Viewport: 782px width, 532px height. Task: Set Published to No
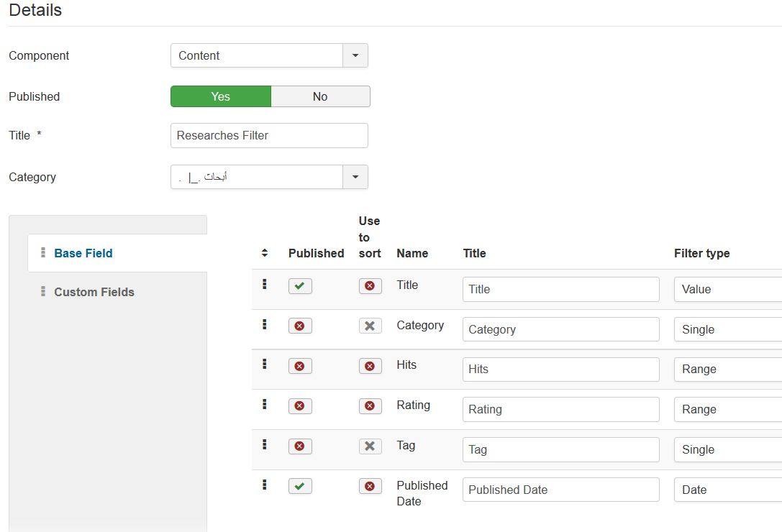point(320,96)
